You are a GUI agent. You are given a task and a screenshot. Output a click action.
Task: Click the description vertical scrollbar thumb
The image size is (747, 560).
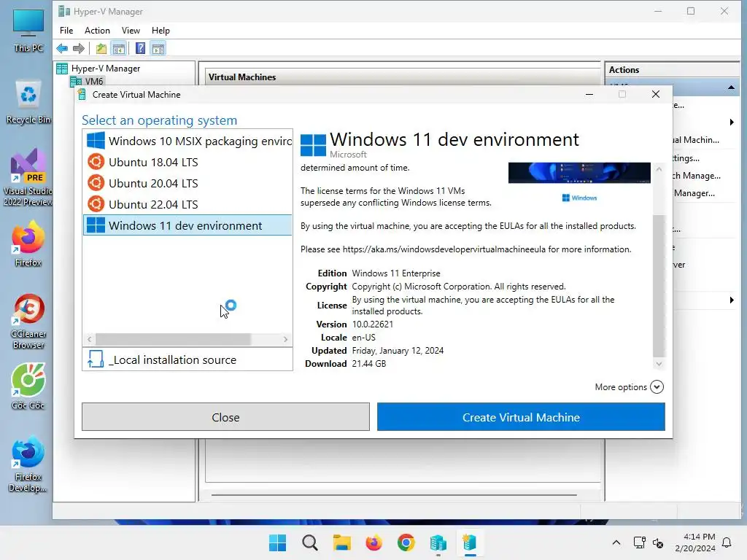[659, 286]
